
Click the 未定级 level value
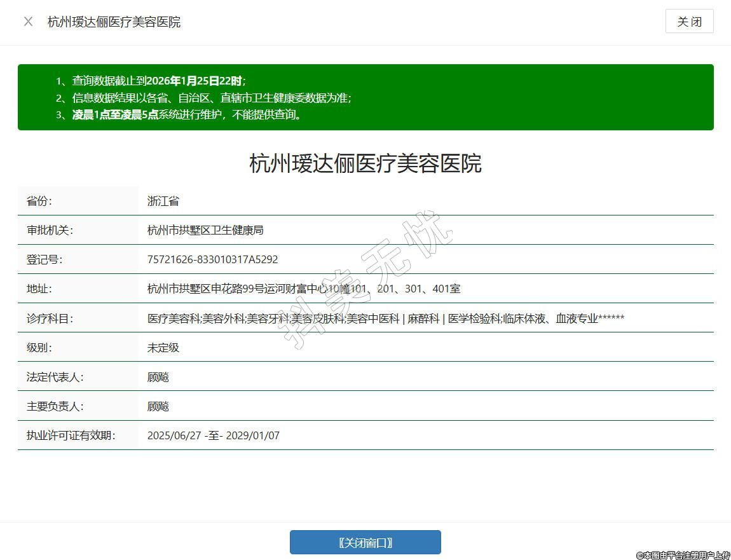pyautogui.click(x=163, y=348)
